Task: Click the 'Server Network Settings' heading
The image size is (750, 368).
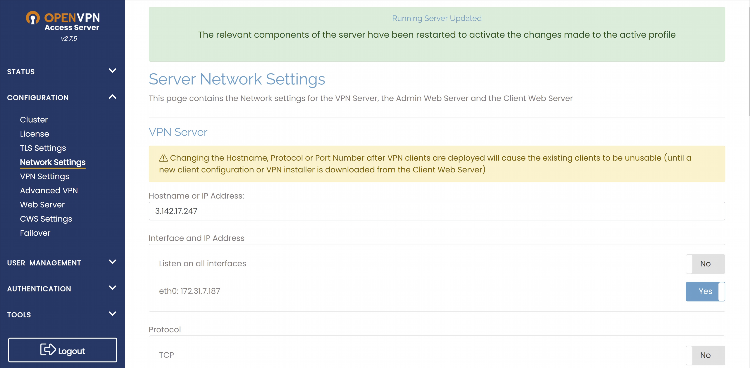Action: coord(237,78)
